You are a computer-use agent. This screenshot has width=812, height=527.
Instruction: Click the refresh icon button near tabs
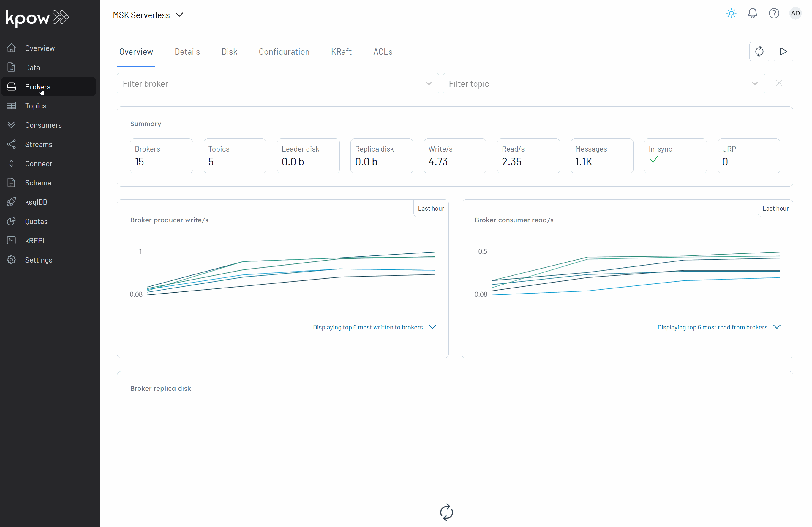tap(759, 52)
